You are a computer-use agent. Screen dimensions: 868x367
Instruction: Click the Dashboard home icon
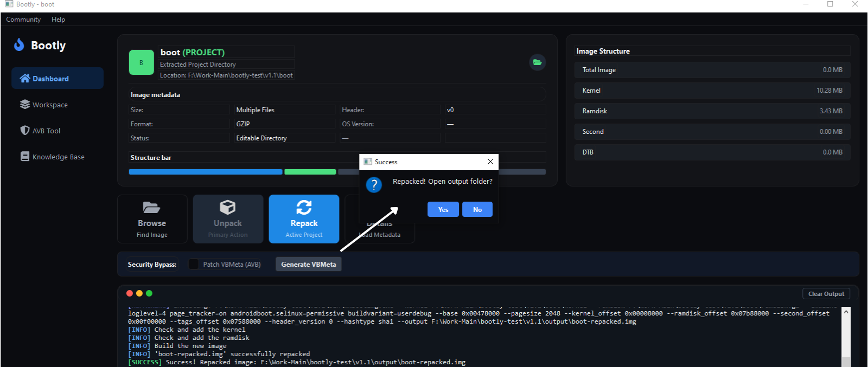(25, 78)
